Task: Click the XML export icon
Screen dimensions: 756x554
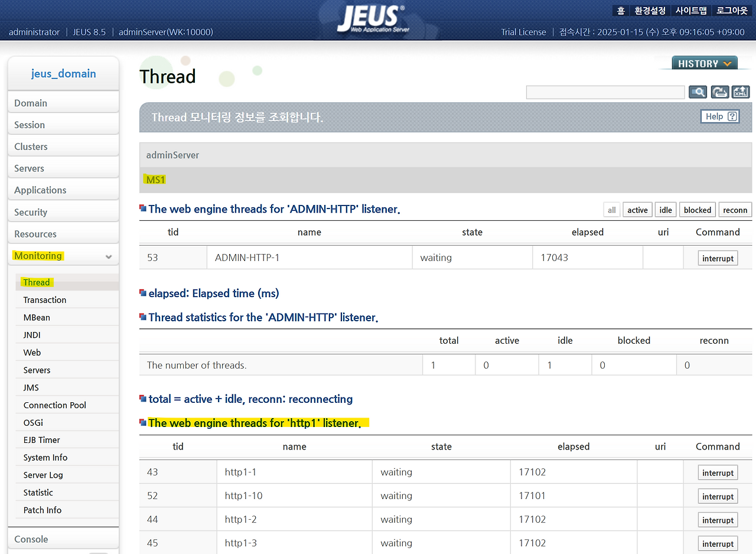Action: (741, 92)
